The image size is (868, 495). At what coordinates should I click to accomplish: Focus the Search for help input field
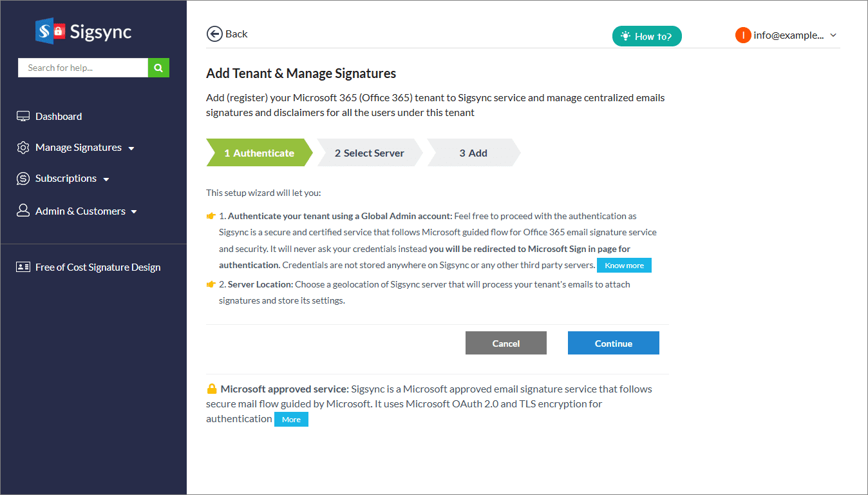pyautogui.click(x=83, y=68)
